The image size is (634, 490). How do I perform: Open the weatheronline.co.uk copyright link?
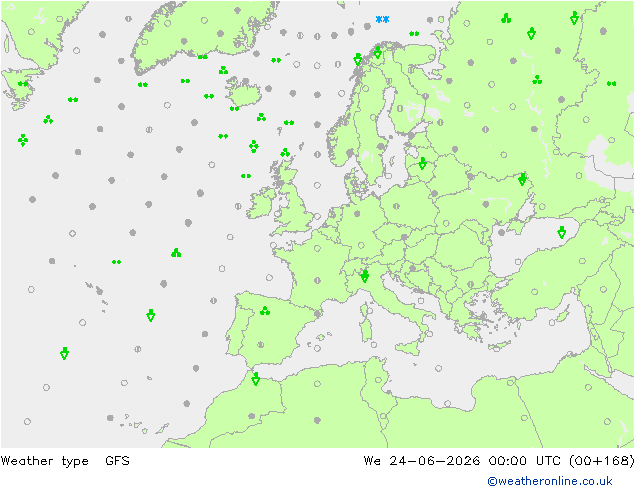click(x=550, y=481)
